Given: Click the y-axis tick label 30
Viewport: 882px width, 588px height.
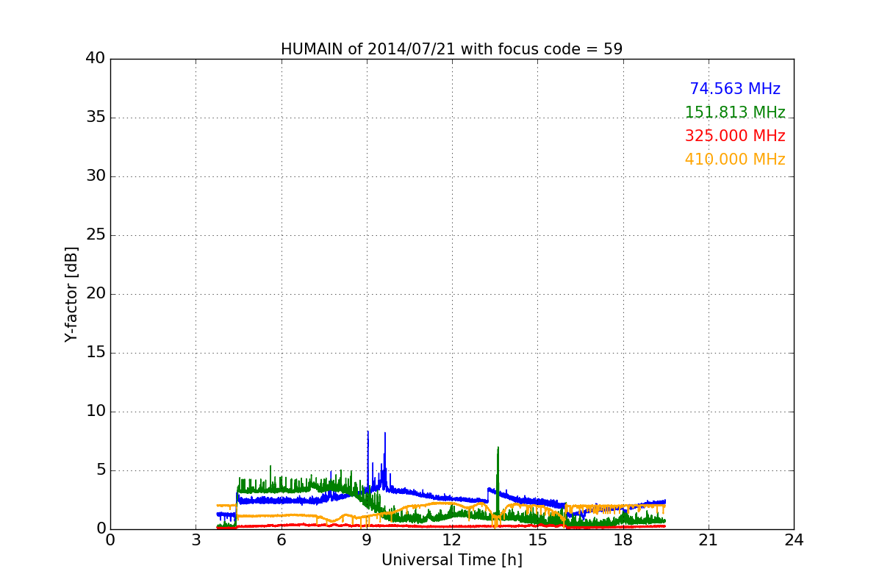Looking at the screenshot, I should point(96,176).
